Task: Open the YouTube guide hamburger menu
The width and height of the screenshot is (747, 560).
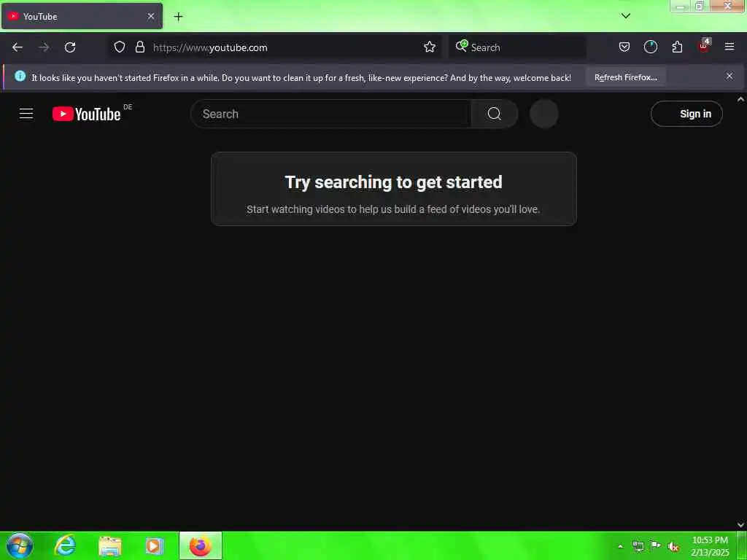Action: point(26,114)
